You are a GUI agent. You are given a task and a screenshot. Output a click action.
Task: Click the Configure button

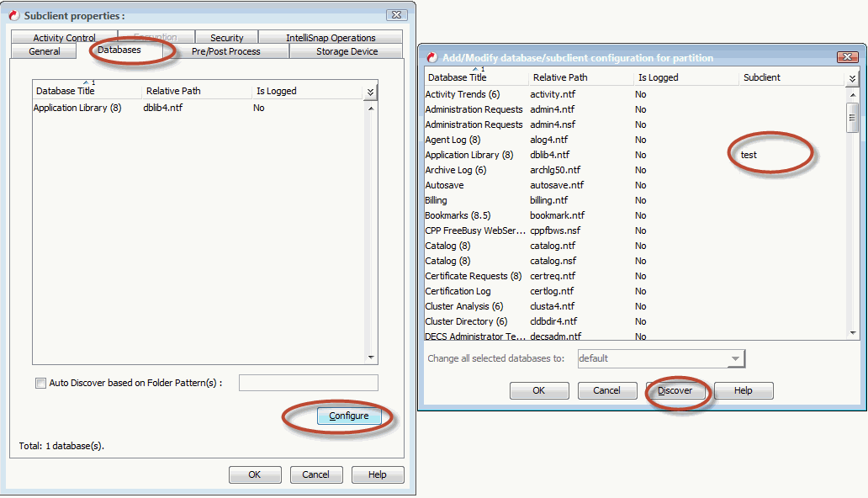(348, 416)
